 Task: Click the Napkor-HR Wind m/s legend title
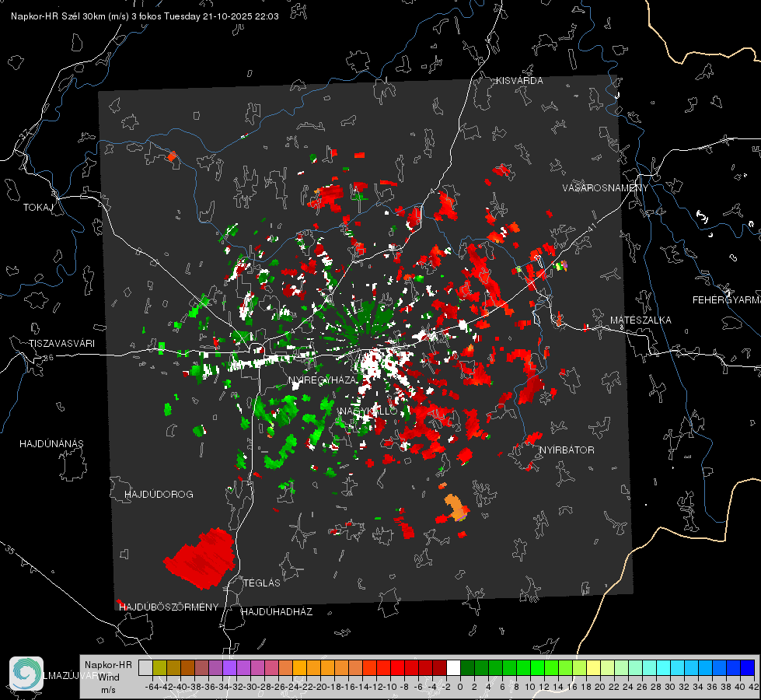(108, 677)
